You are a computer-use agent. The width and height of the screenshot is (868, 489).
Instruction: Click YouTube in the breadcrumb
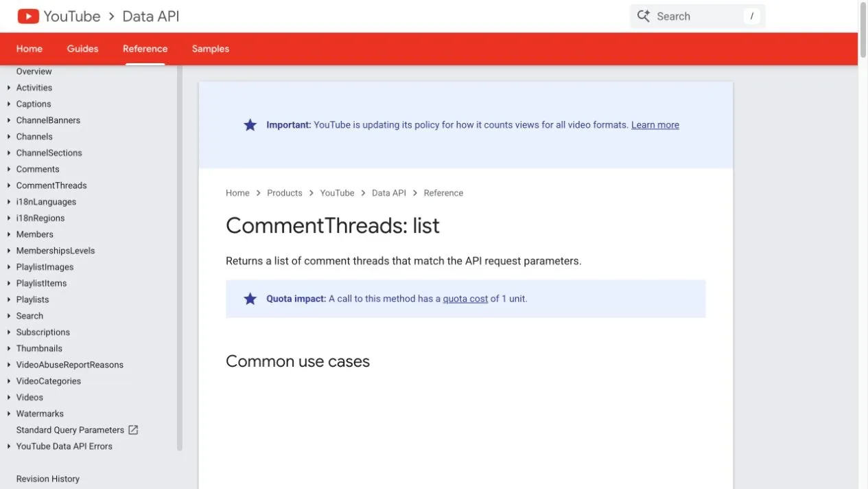pyautogui.click(x=337, y=193)
